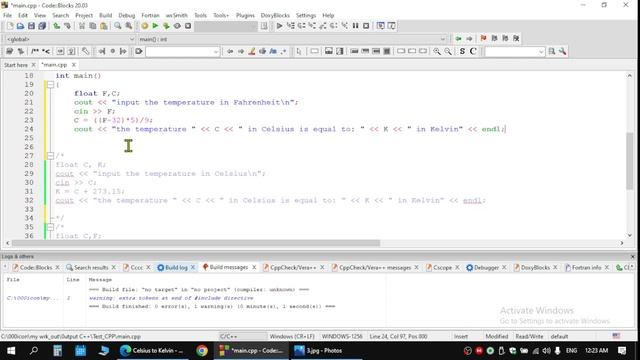Save the current file with the Save icon

31,26
